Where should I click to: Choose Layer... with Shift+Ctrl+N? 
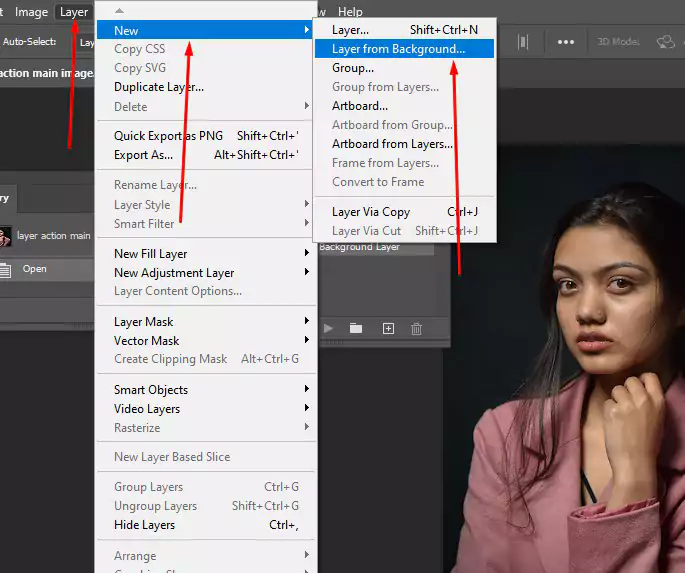pyautogui.click(x=405, y=30)
